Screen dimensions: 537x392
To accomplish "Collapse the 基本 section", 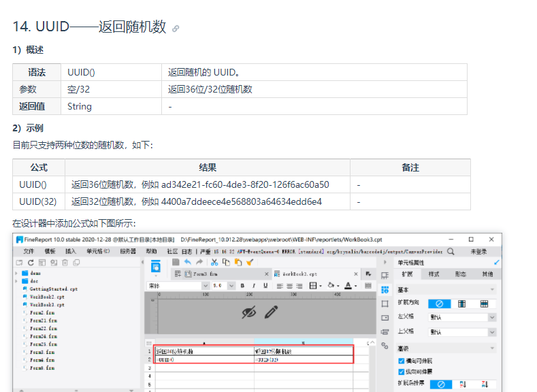I will coord(492,290).
